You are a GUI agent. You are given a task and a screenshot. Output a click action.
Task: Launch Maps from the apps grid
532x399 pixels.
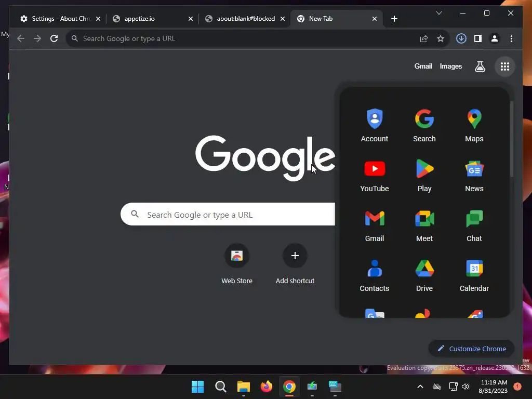coord(474,125)
